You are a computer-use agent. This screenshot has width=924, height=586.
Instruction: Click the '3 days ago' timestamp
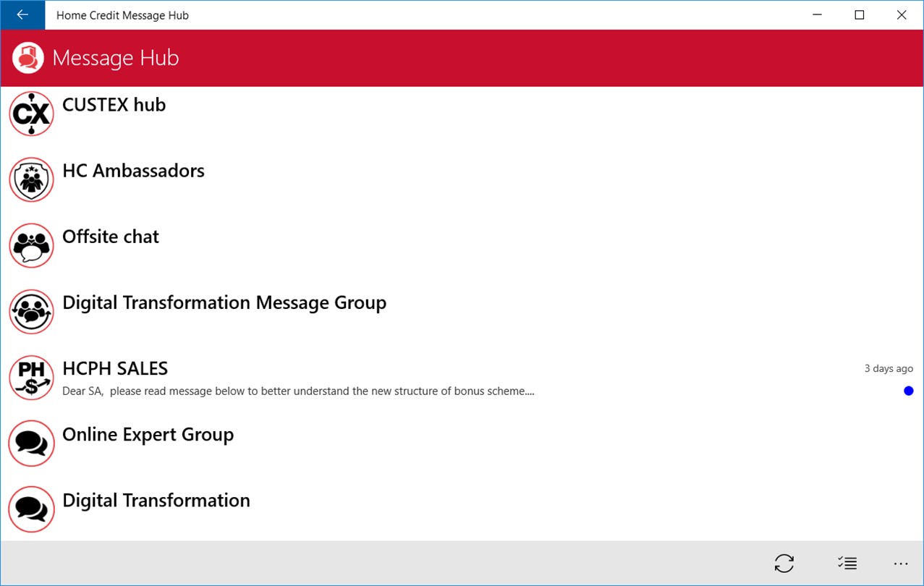(x=889, y=368)
